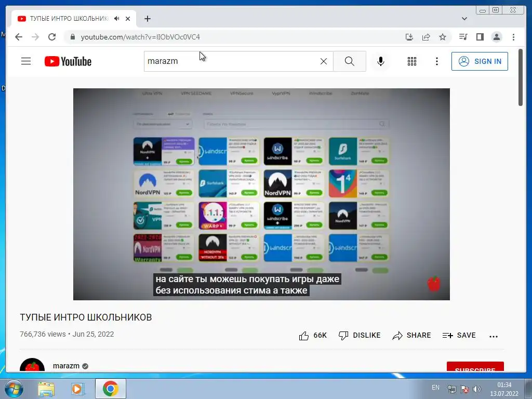The image size is (532, 399).
Task: Go back to the previous page
Action: (19, 37)
